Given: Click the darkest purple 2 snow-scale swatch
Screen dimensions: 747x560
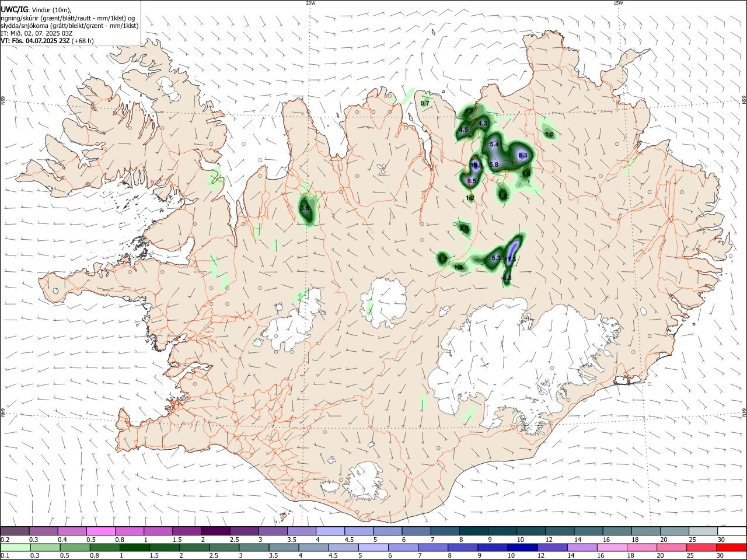Looking at the screenshot, I should tap(215, 531).
